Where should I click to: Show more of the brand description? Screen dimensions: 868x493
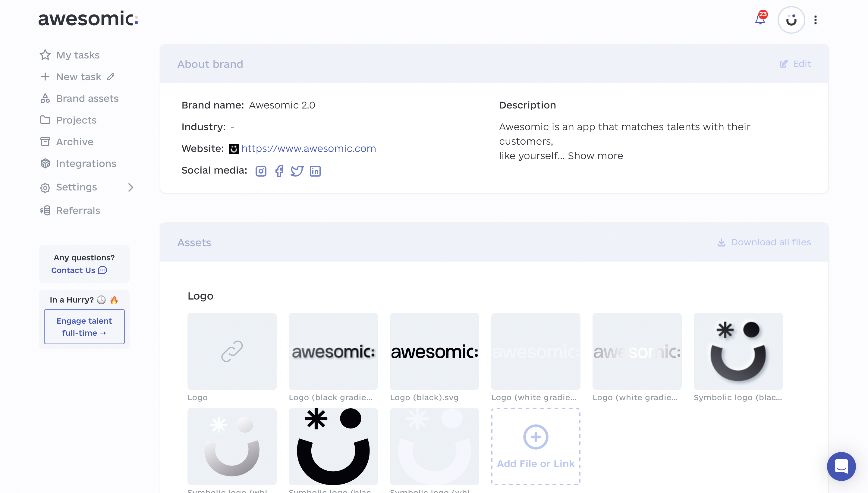click(x=595, y=156)
